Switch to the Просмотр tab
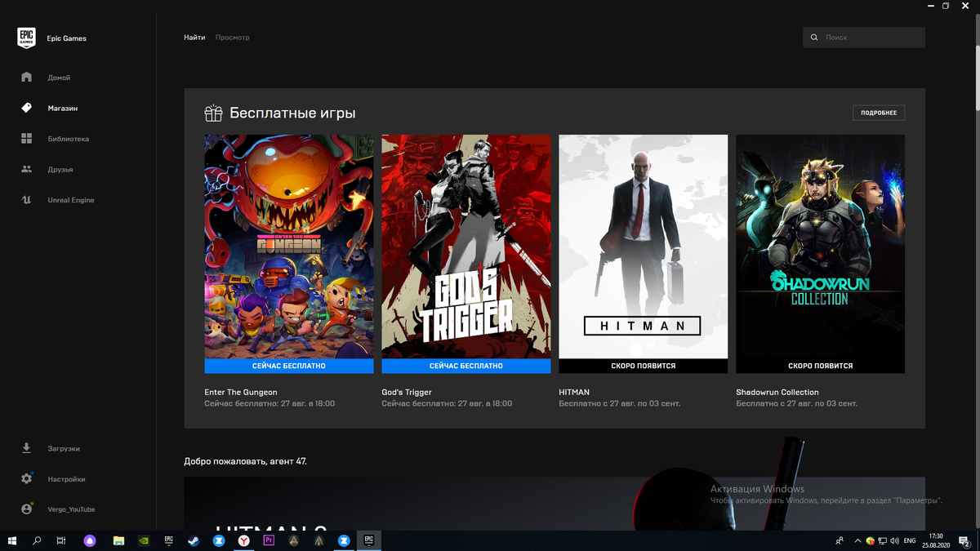The height and width of the screenshot is (551, 980). coord(233,38)
